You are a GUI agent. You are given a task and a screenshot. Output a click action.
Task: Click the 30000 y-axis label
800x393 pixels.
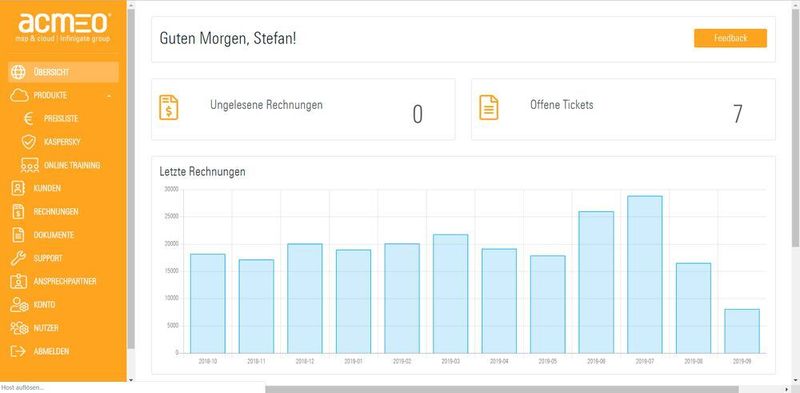(171, 189)
